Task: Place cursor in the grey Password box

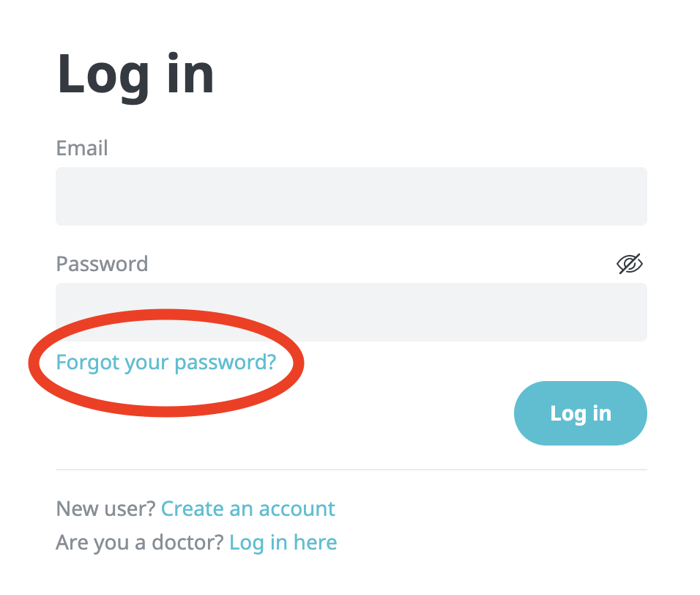Action: (351, 312)
